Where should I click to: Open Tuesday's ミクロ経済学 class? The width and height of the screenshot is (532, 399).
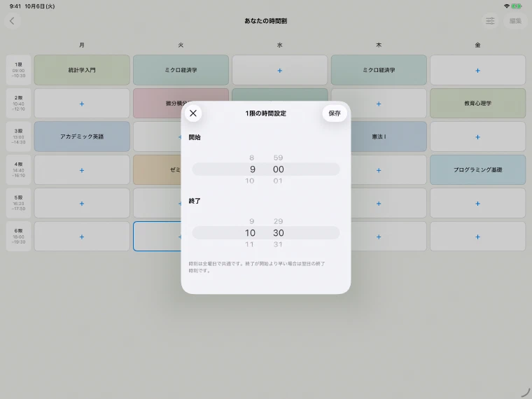pos(181,70)
